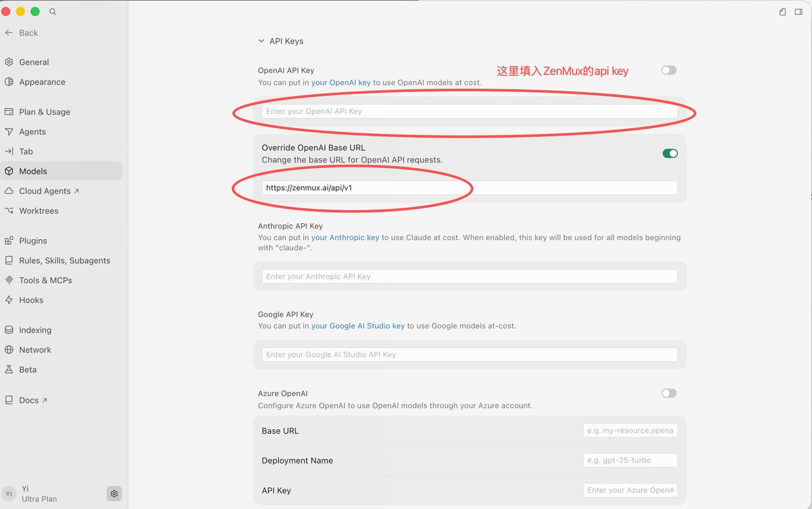Click the Tools & MCPs icon

[9, 280]
